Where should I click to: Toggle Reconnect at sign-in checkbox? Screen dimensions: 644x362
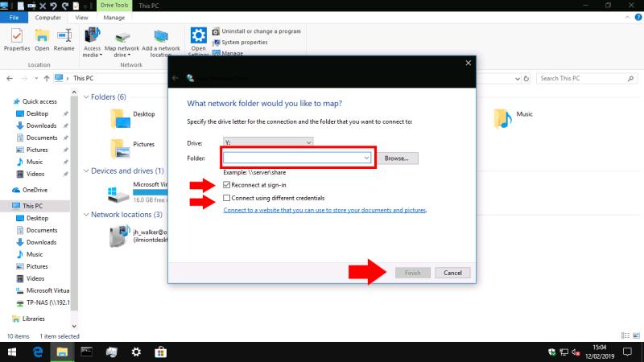226,185
